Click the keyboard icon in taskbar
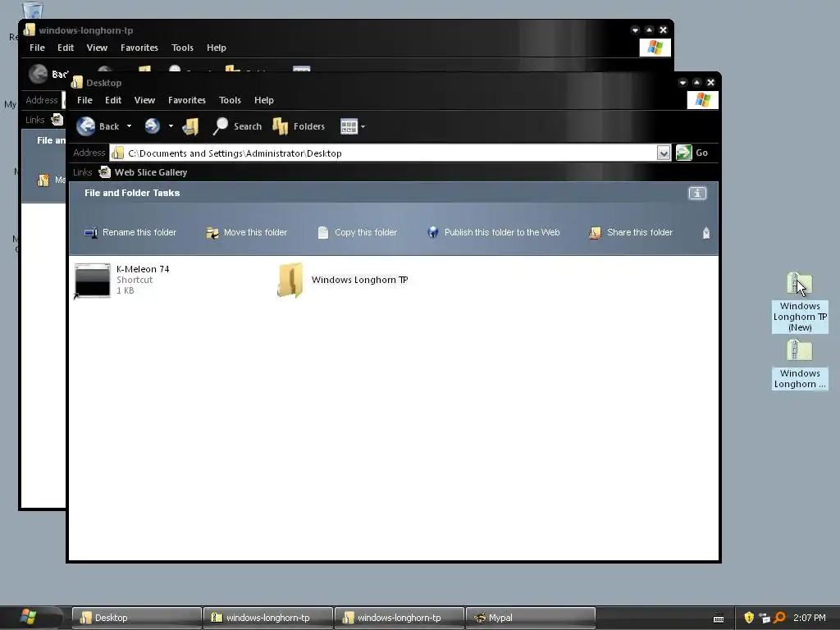This screenshot has width=840, height=630. point(719,619)
